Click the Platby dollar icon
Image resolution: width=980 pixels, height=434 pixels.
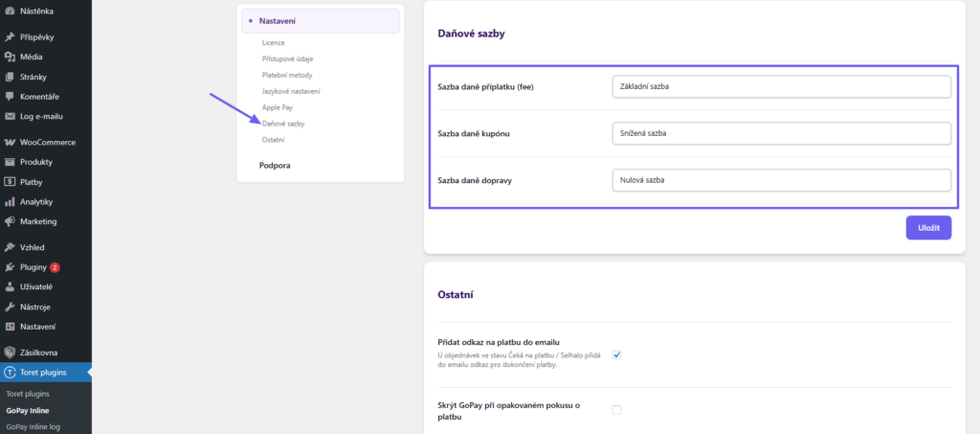(x=10, y=182)
